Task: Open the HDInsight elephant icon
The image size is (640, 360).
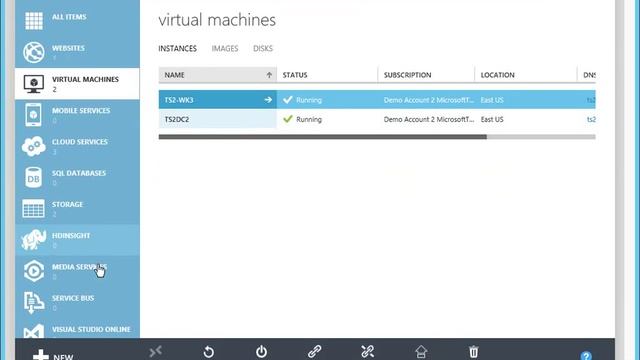Action: (x=33, y=240)
